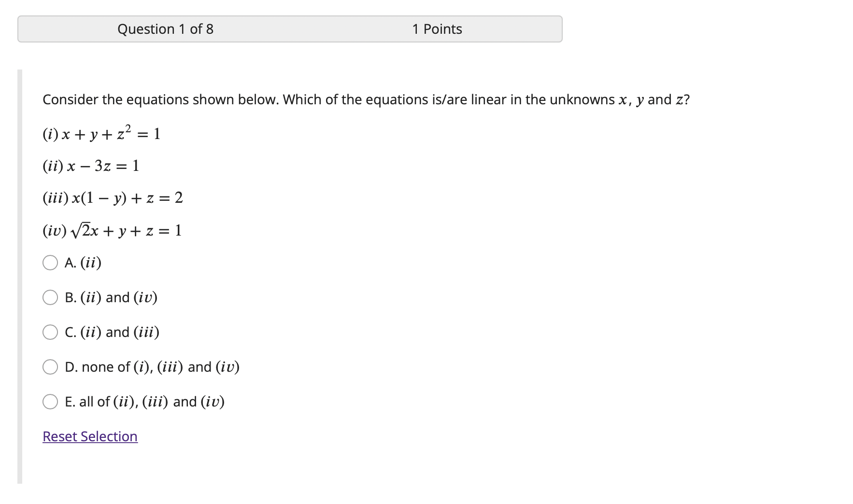Click the radio circle beside option A
Image resolution: width=853 pixels, height=504 pixels.
coord(50,263)
